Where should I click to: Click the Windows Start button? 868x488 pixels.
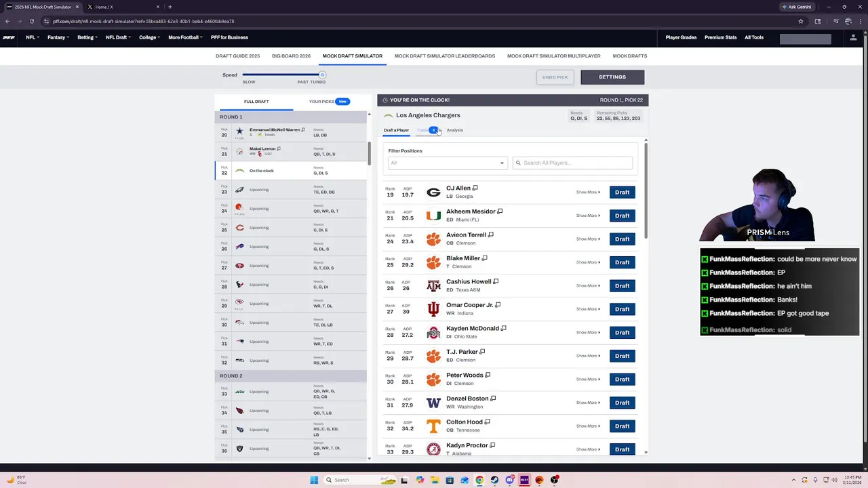tap(314, 480)
